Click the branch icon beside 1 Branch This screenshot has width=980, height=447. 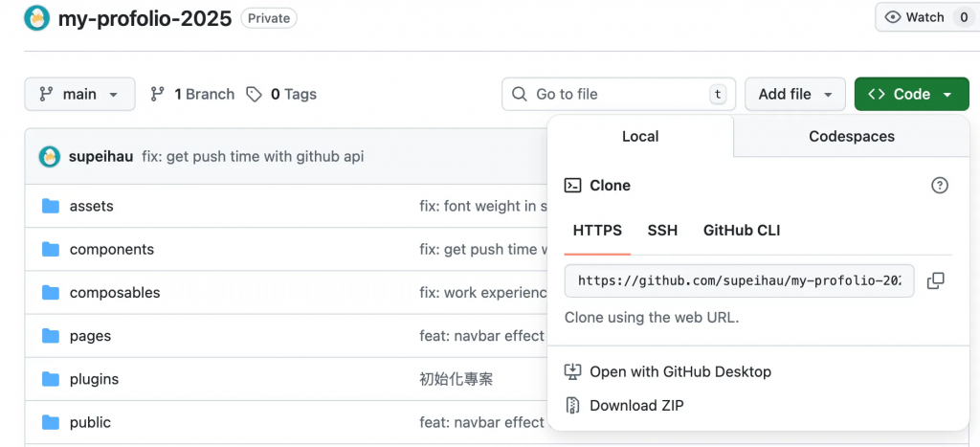click(159, 94)
